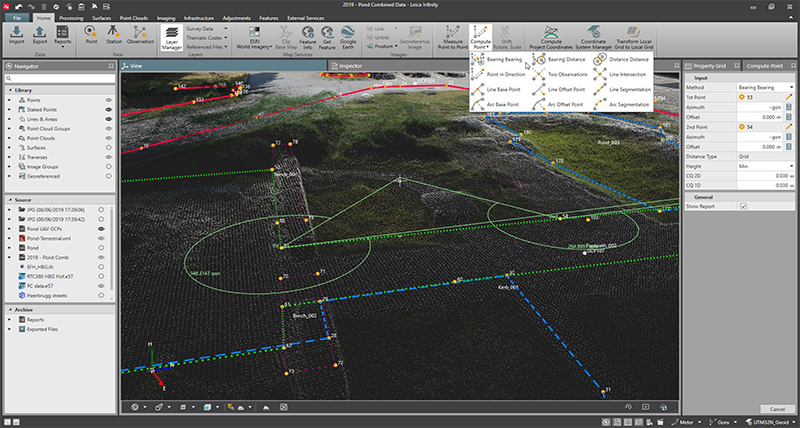Choose Bearing Distance in the dropdown menu

click(x=567, y=60)
